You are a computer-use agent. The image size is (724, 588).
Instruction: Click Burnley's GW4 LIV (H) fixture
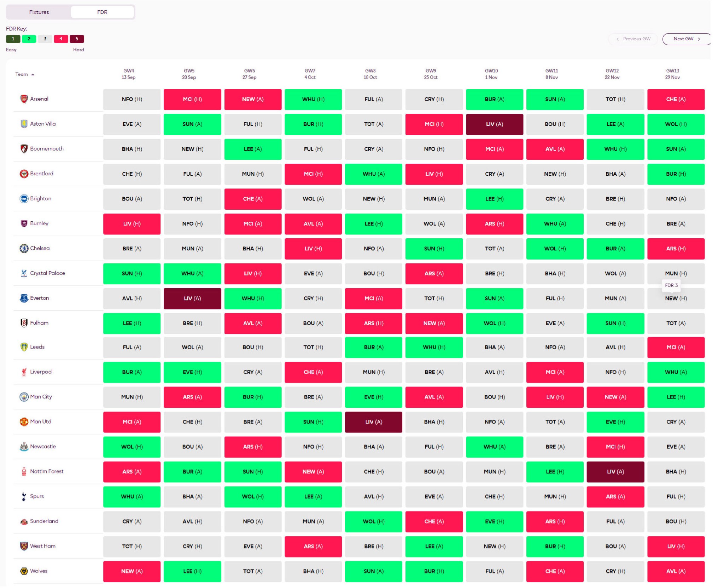(x=132, y=224)
